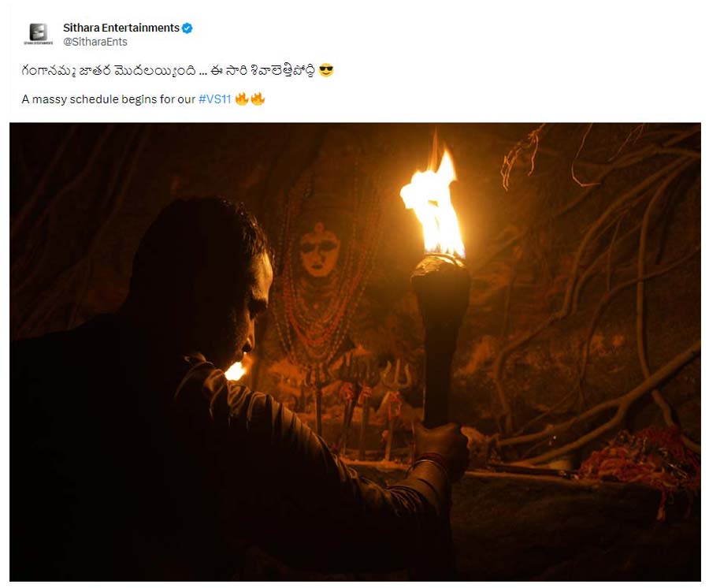
Task: Click the sunglasses emoji in the tweet
Action: coord(326,71)
